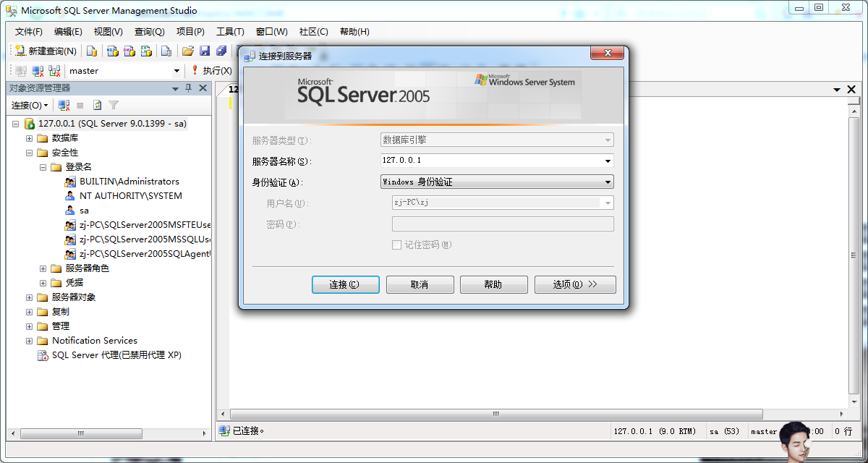Select the zj-PC\SQLServer2005SQLAgent login
The height and width of the screenshot is (463, 868).
[x=145, y=254]
